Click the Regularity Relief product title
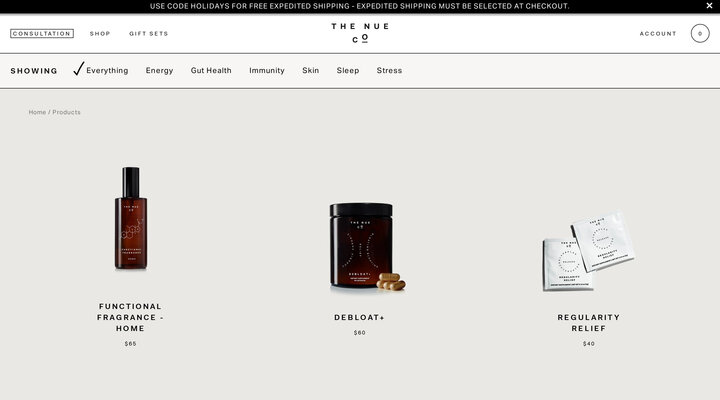The image size is (720, 400). [589, 323]
